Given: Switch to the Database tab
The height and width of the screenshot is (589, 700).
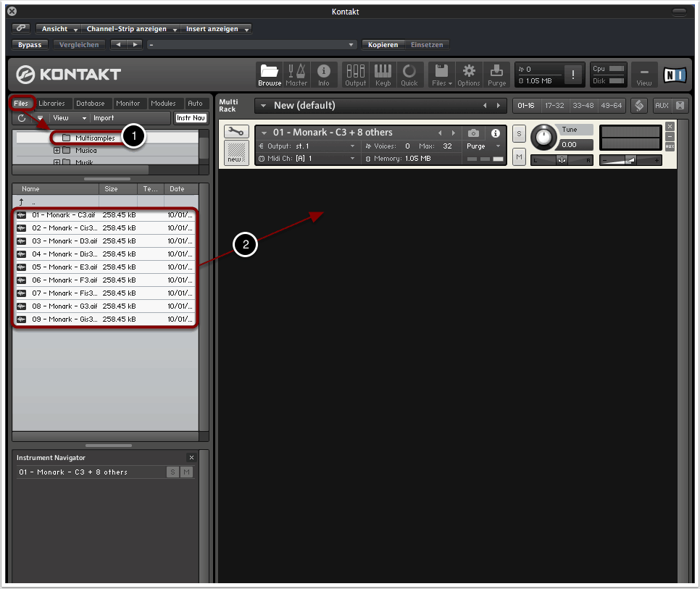Looking at the screenshot, I should pyautogui.click(x=91, y=104).
